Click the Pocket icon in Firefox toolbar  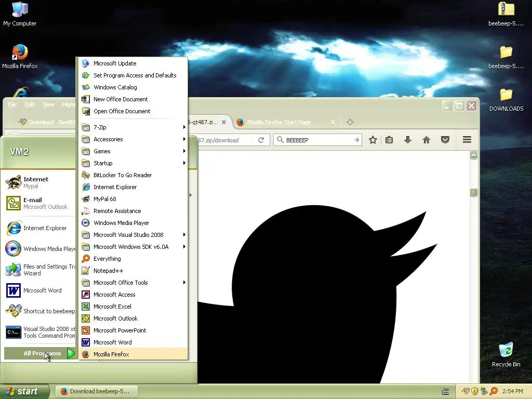[x=445, y=140]
